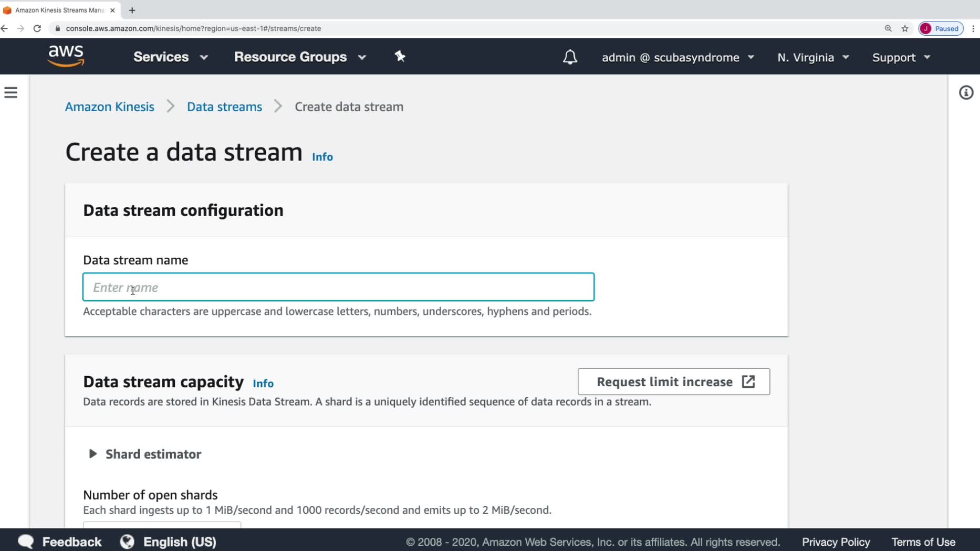The image size is (980, 551).
Task: Click the pin shortcuts icon
Action: pyautogui.click(x=400, y=57)
